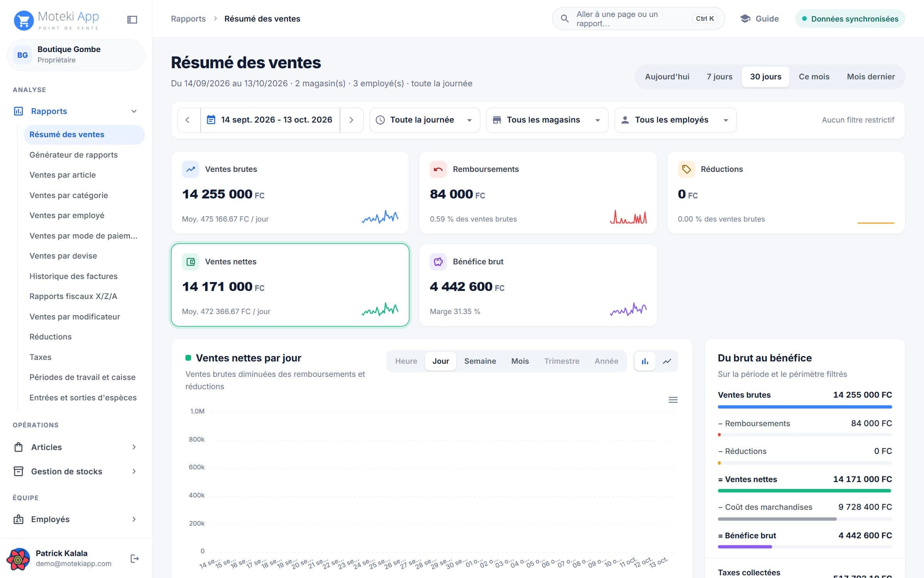The width and height of the screenshot is (924, 578).
Task: Click the calendar icon in date picker
Action: (x=211, y=120)
